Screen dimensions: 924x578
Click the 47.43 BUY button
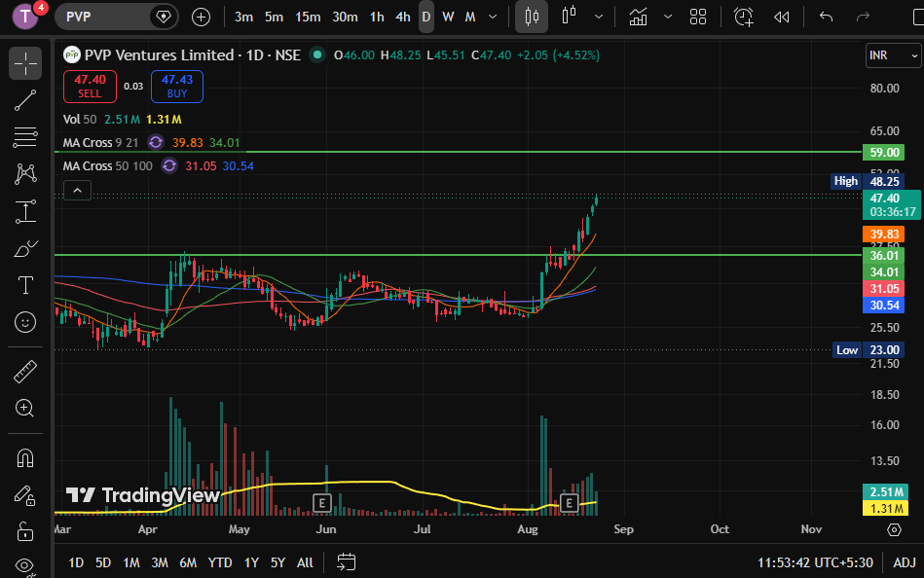click(x=177, y=86)
